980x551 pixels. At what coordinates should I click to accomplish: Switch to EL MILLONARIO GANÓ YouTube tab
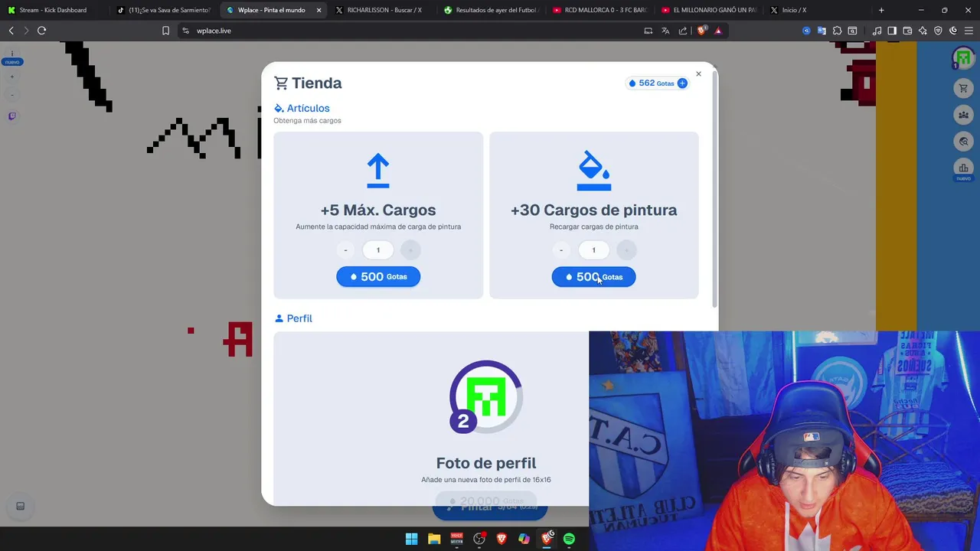710,10
